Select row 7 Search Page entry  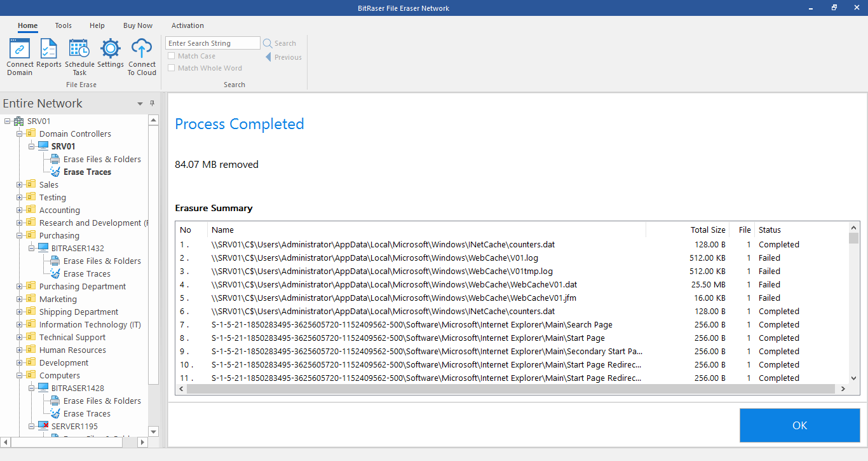pos(512,324)
